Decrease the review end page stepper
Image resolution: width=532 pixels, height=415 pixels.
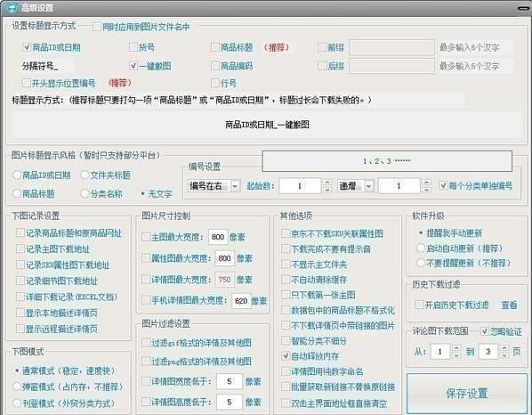(x=504, y=355)
